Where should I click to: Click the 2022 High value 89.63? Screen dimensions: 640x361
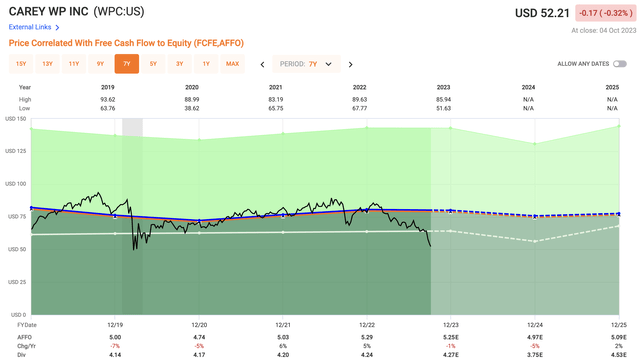click(360, 99)
